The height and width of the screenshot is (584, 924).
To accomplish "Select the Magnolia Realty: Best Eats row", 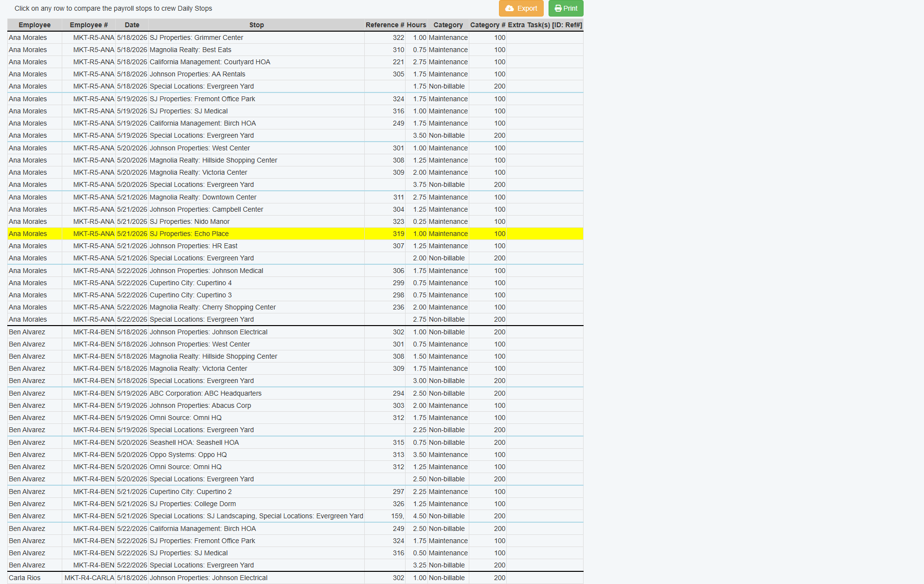I will pyautogui.click(x=295, y=50).
